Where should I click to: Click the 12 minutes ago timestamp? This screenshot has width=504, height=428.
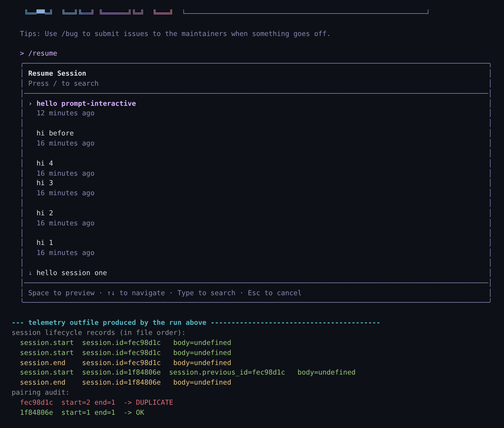[x=65, y=113]
